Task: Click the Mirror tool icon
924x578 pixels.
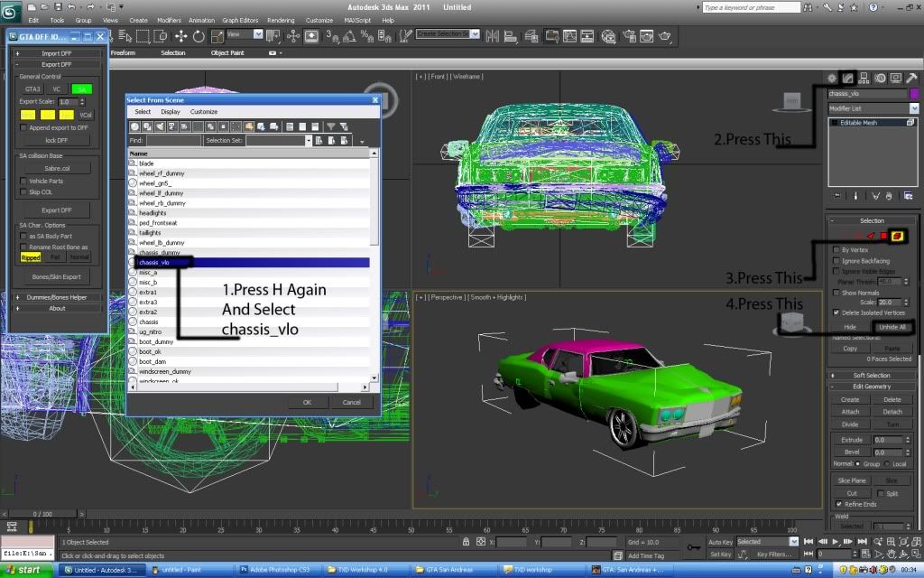Action: [x=492, y=36]
